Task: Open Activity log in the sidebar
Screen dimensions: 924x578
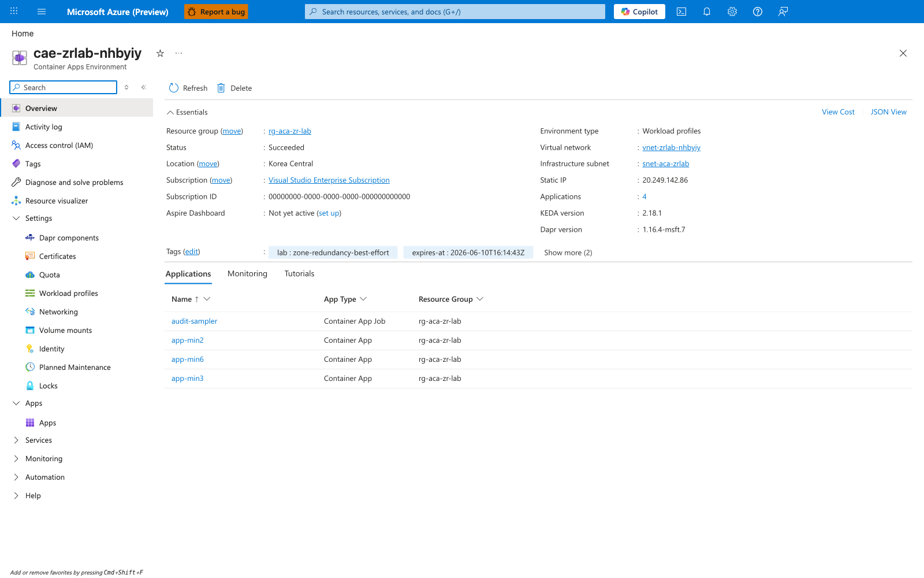Action: 44,127
